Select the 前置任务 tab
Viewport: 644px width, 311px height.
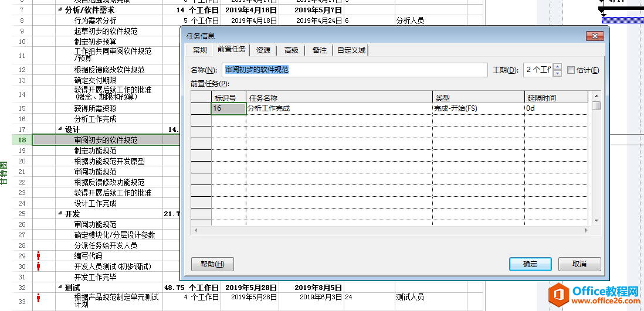(x=231, y=50)
